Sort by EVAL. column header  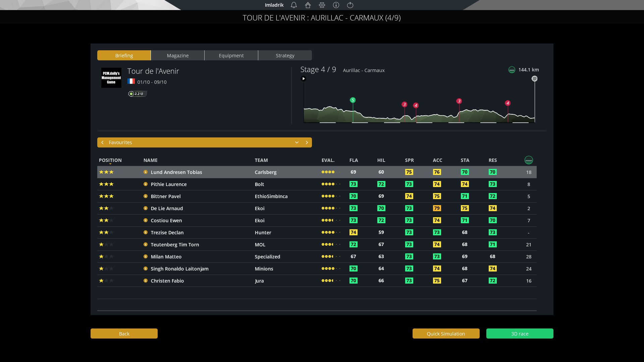(328, 160)
